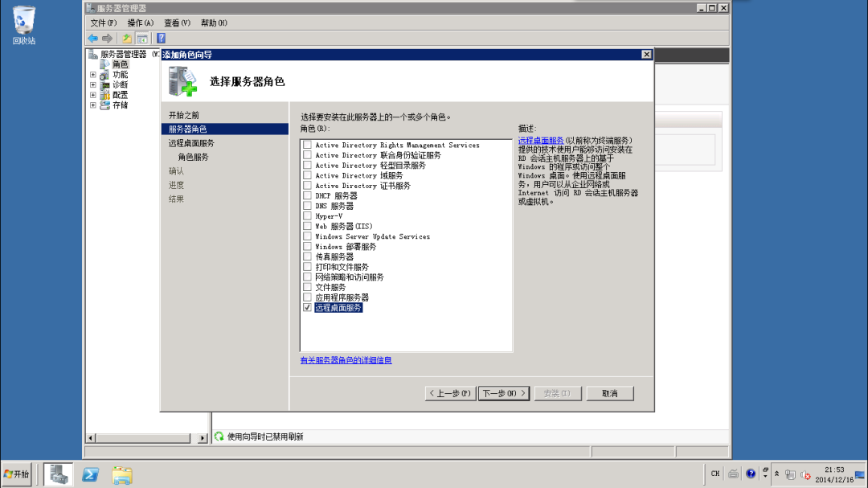The image size is (868, 488).
Task: Click the network tray icon
Action: click(x=791, y=474)
